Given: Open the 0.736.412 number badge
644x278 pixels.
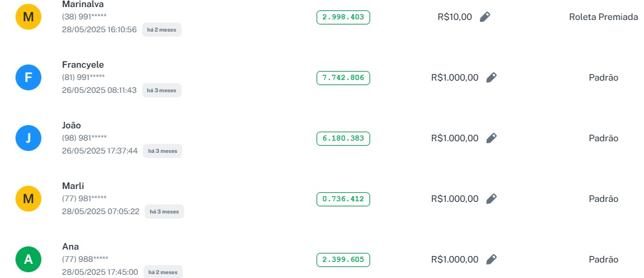Looking at the screenshot, I should [343, 199].
